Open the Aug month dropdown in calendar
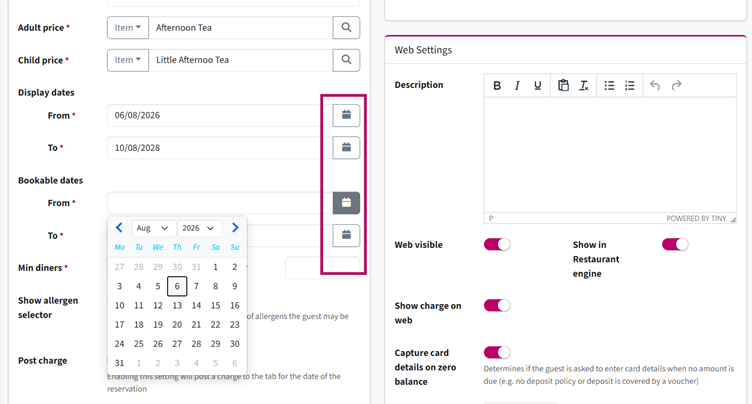Screen dimensions: 752x404 (153, 228)
